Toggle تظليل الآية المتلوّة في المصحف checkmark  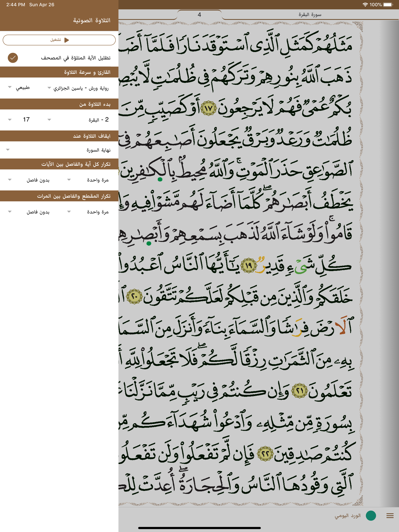pos(13,58)
